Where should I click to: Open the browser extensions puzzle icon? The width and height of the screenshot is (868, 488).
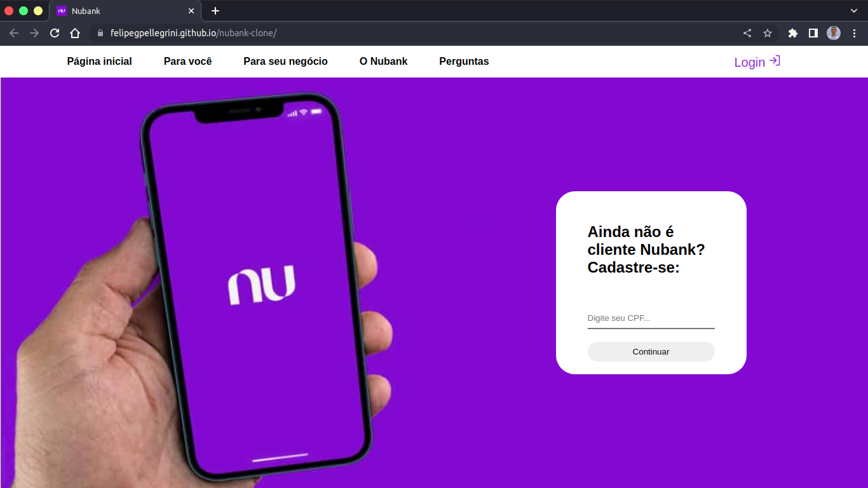tap(792, 33)
